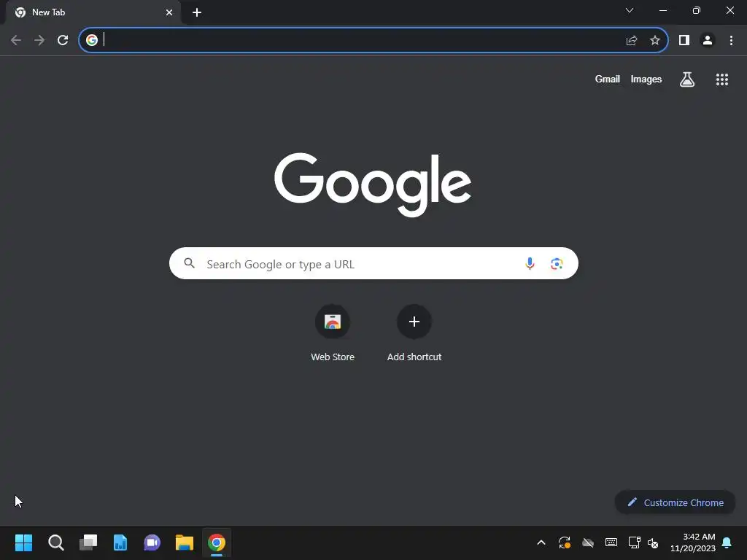Minimize the Chrome window
This screenshot has width=747, height=560.
(x=662, y=10)
